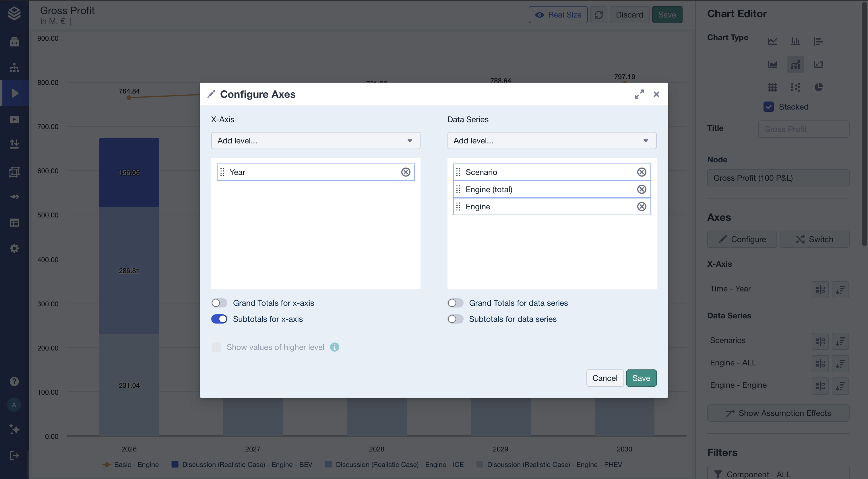This screenshot has height=479, width=868.
Task: Expand the Configure Axes dialog to fullscreen
Action: 640,94
